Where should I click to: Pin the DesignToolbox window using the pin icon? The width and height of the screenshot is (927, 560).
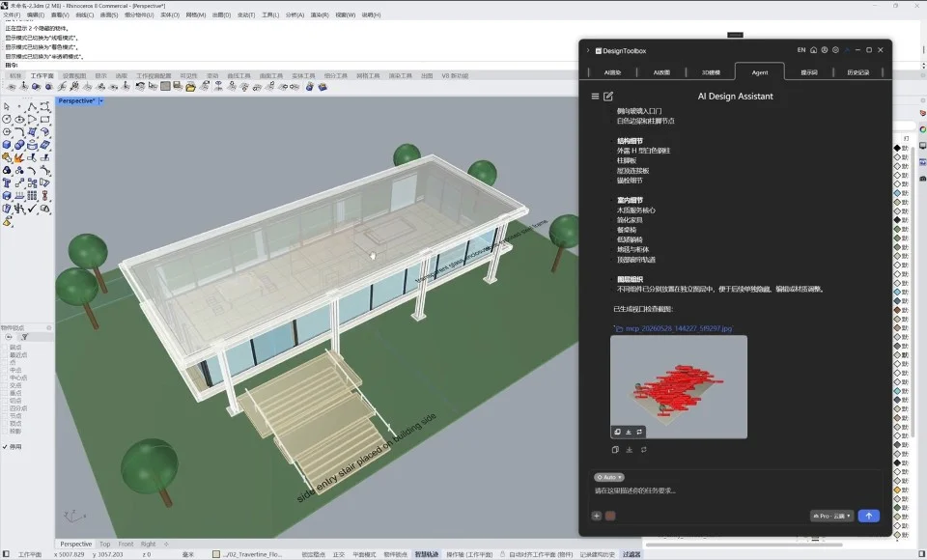(x=847, y=50)
